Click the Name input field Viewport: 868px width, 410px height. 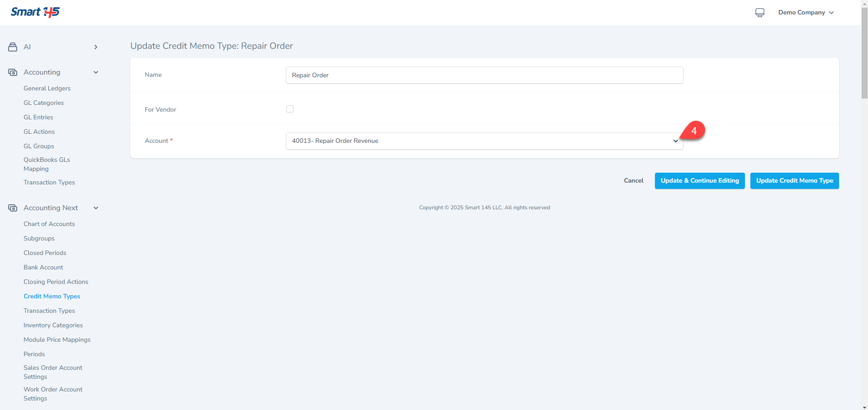484,75
